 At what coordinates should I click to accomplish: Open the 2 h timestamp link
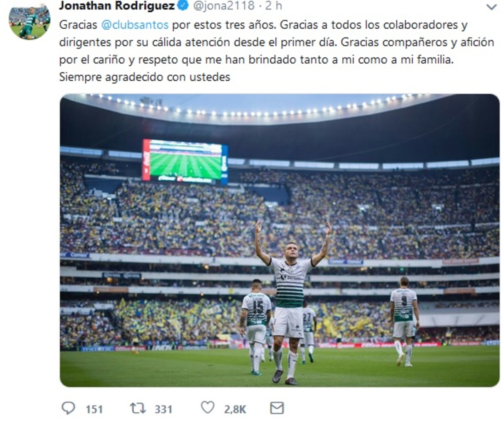pos(273,6)
